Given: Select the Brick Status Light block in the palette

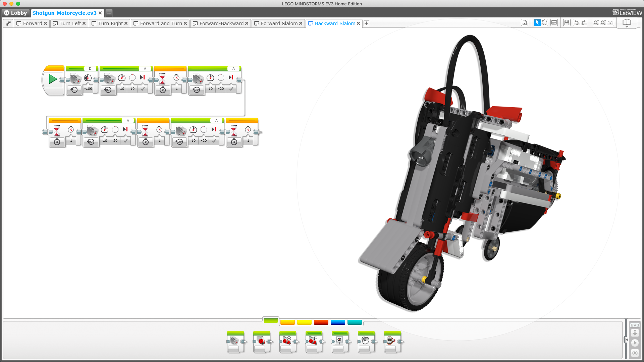Looking at the screenshot, I should 392,342.
